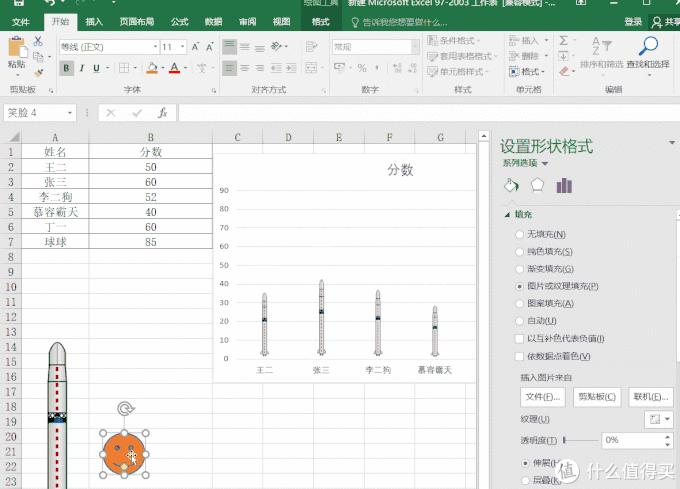Click insert picture from Clipboard button

pos(597,397)
